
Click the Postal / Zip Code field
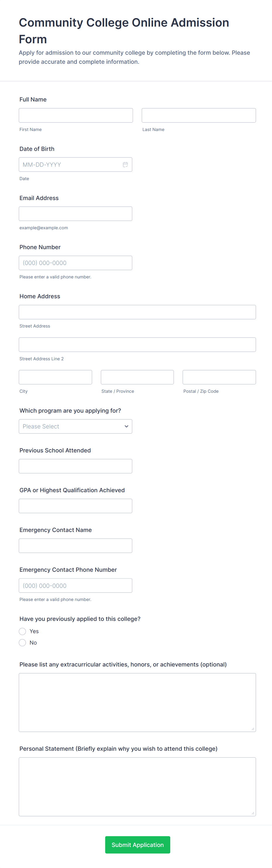[x=219, y=377]
